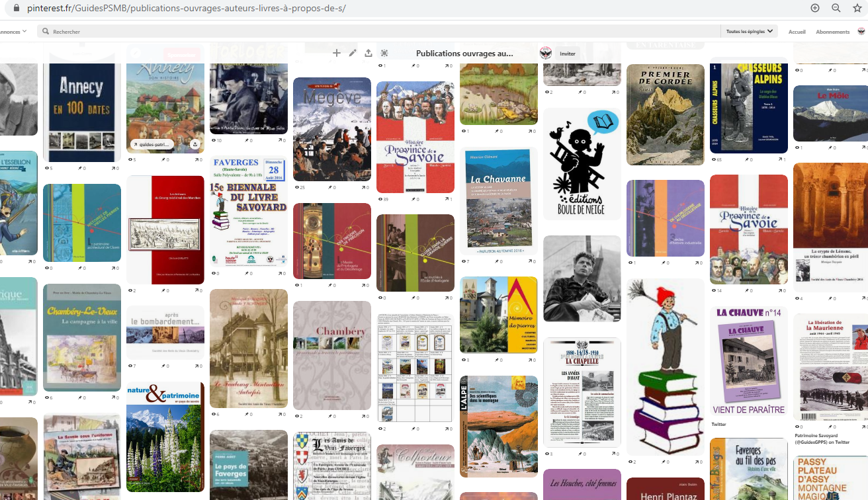The height and width of the screenshot is (500, 868).
Task: Open the Colporteur pin
Action: tap(415, 472)
